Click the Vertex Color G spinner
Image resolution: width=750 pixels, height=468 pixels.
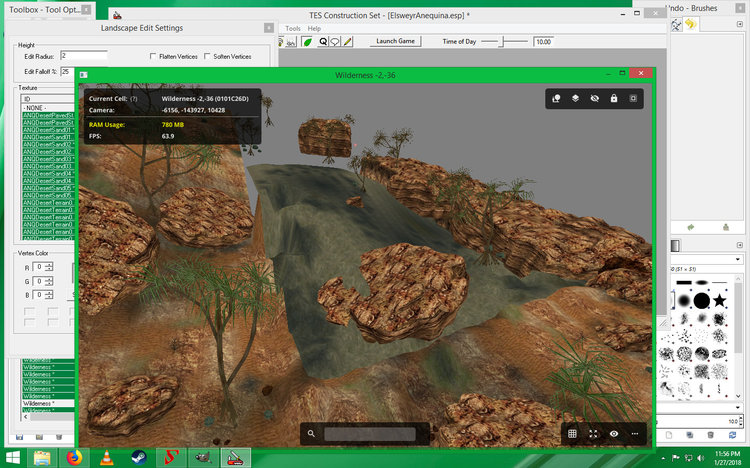[x=49, y=281]
